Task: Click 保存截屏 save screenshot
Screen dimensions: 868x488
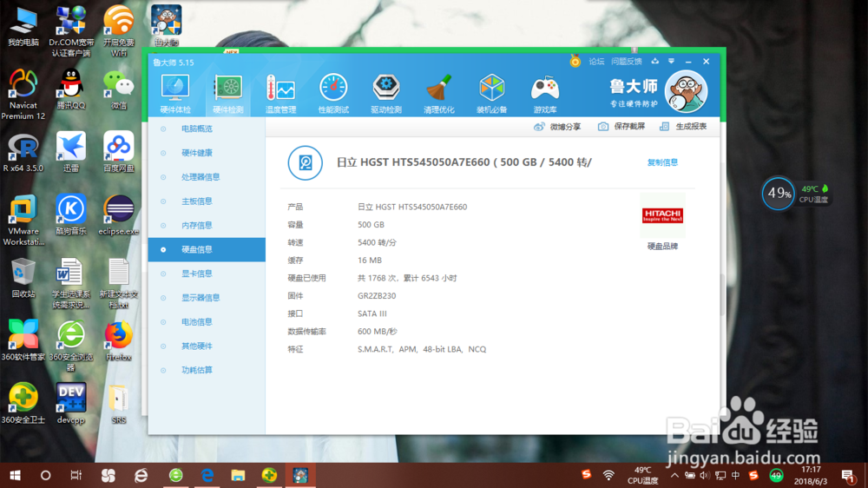Action: pos(621,127)
